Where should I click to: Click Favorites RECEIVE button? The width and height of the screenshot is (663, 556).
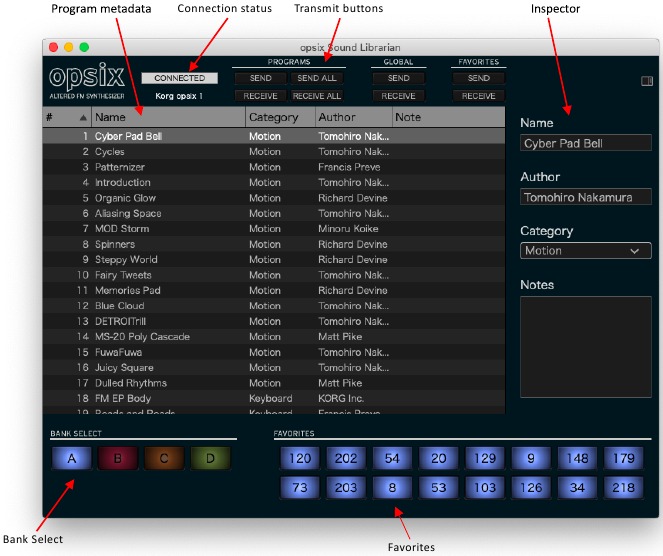(479, 96)
